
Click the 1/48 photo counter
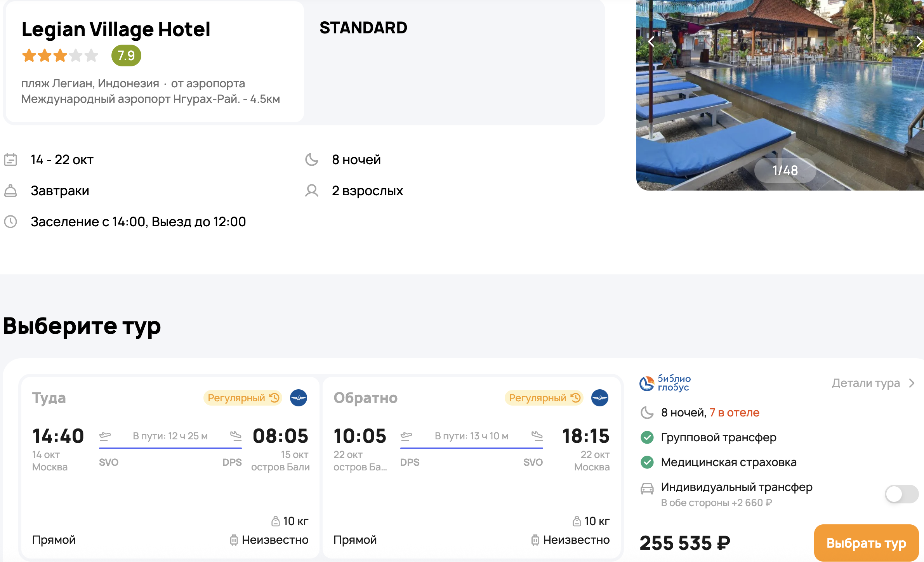click(x=785, y=170)
